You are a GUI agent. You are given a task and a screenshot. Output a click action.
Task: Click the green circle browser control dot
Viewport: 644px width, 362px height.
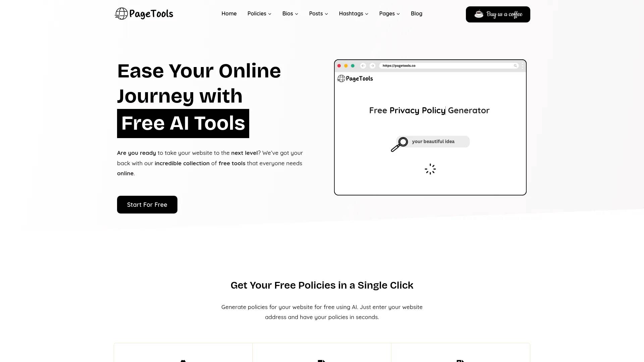coord(353,65)
